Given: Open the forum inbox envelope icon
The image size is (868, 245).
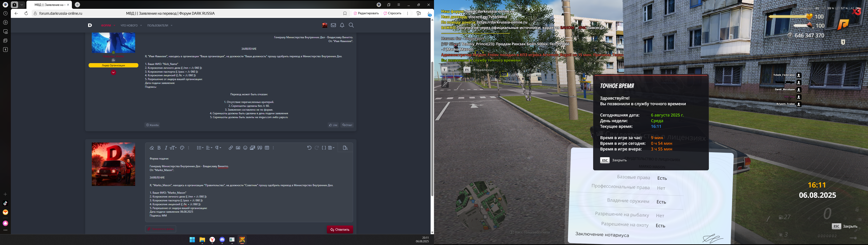Looking at the screenshot, I should click(333, 25).
